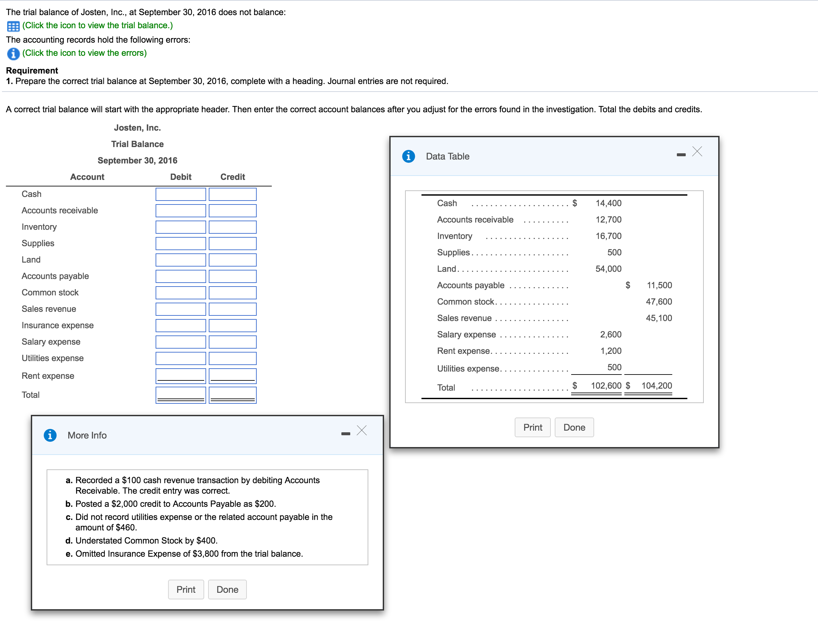Close the Data Table dialog
Image resolution: width=818 pixels, height=644 pixels.
[x=697, y=152]
